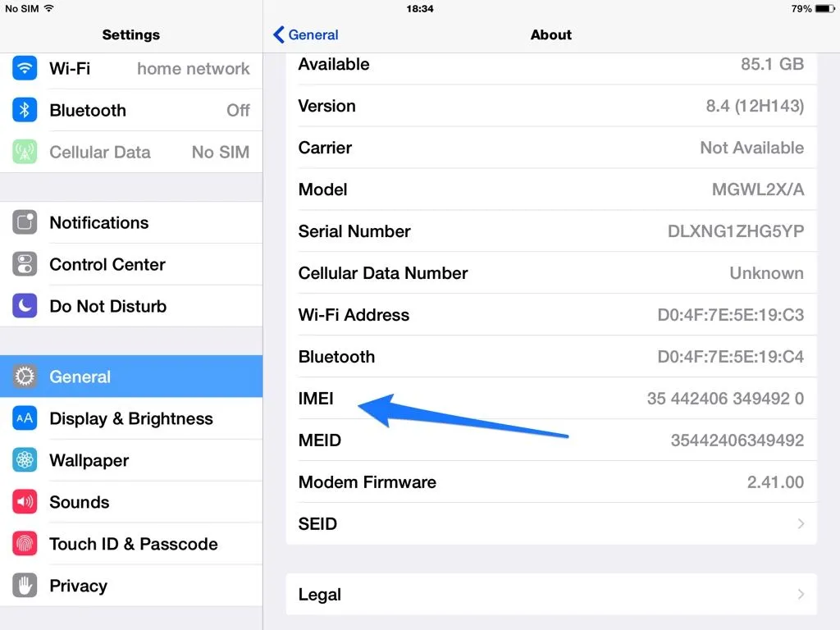Tap the IMEI number value
Viewport: 840px width, 630px height.
[725, 399]
